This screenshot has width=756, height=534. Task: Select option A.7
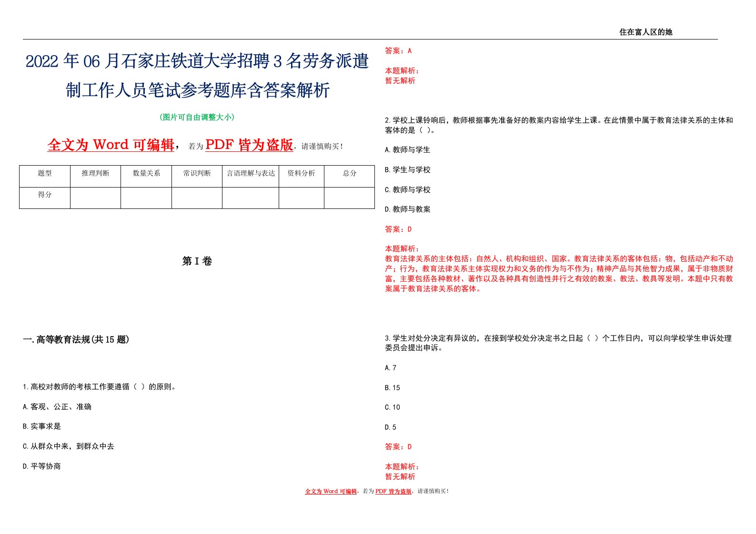pyautogui.click(x=391, y=368)
